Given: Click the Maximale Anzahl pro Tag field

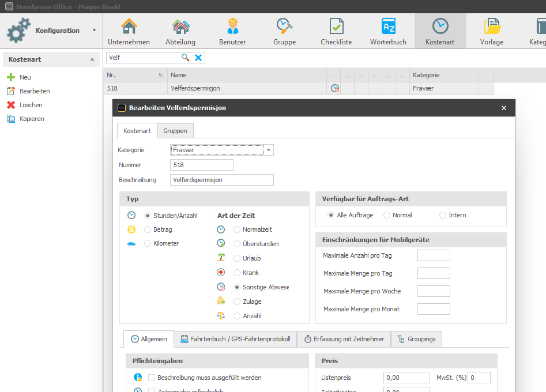Looking at the screenshot, I should [x=433, y=255].
